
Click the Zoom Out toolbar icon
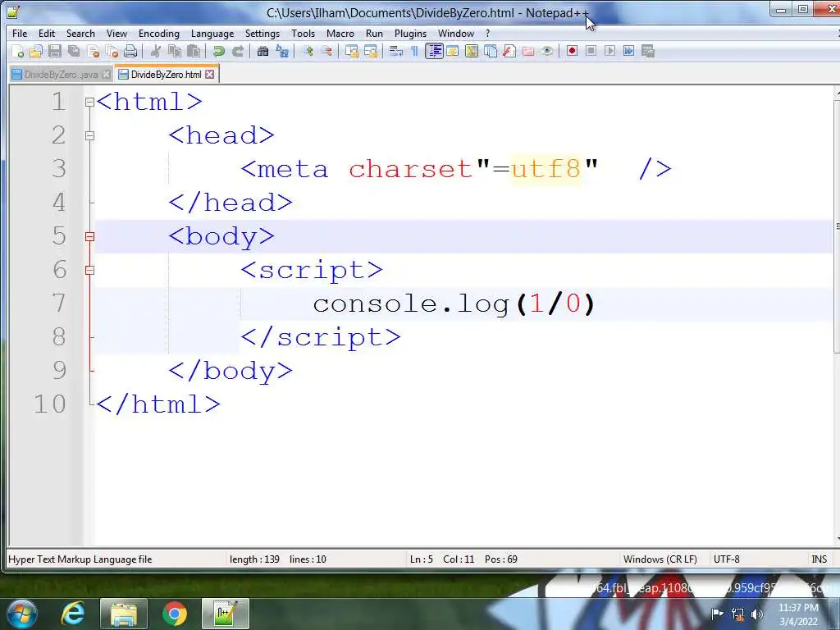pyautogui.click(x=326, y=52)
